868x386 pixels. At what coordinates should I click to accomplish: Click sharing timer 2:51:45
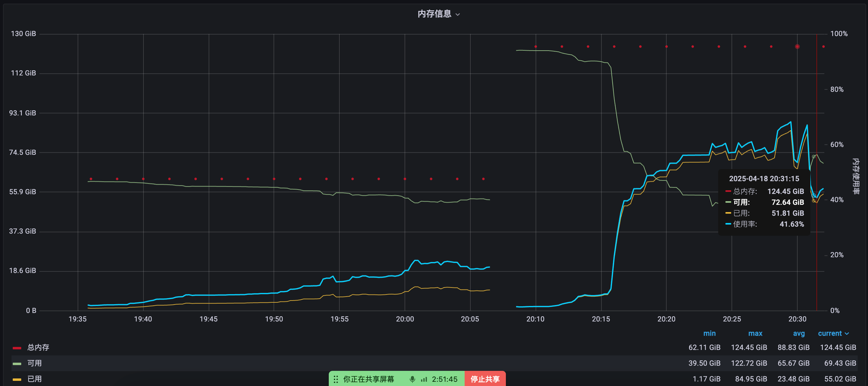444,379
